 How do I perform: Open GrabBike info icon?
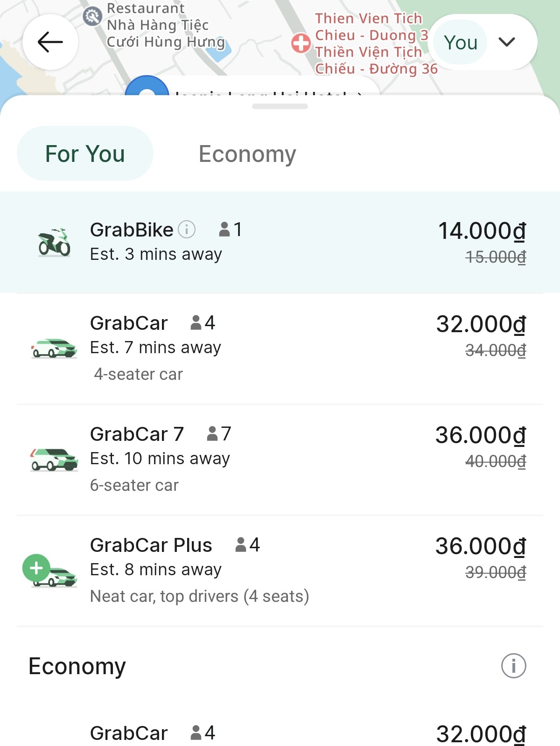(x=187, y=229)
